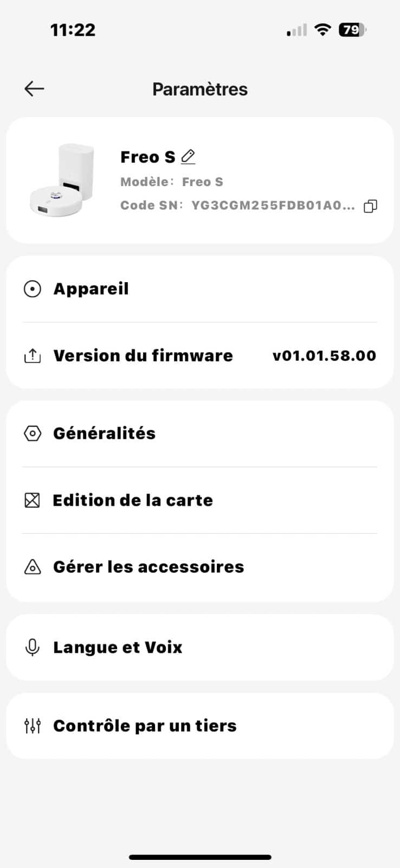This screenshot has height=868, width=400.
Task: Tap the Freo S robot vacuum thumbnail
Action: [62, 180]
